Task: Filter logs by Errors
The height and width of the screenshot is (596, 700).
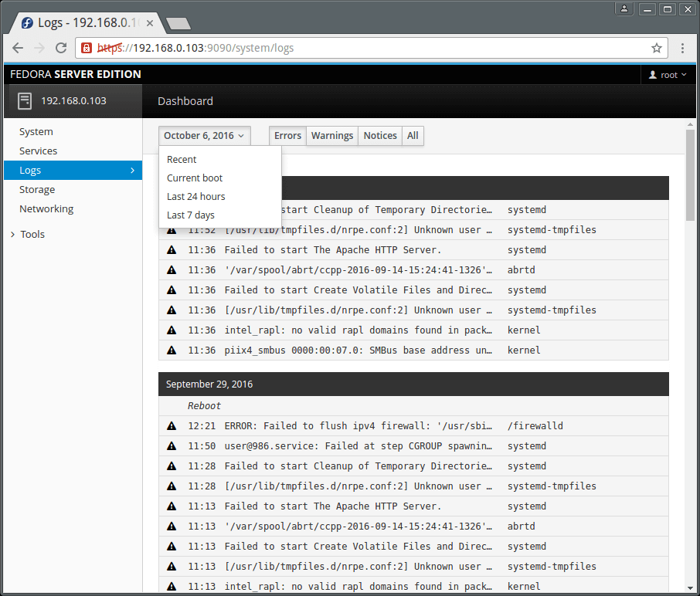Action: 287,136
